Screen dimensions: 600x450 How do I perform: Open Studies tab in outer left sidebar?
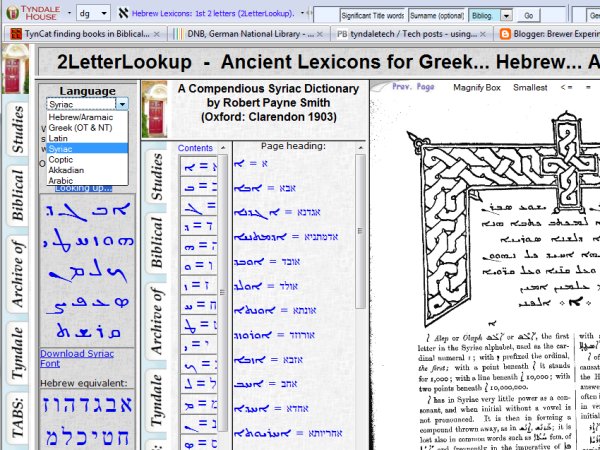point(17,129)
